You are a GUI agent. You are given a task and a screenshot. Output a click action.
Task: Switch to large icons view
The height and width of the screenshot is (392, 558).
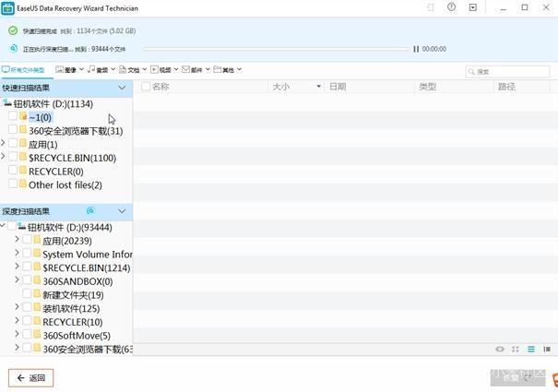516,349
